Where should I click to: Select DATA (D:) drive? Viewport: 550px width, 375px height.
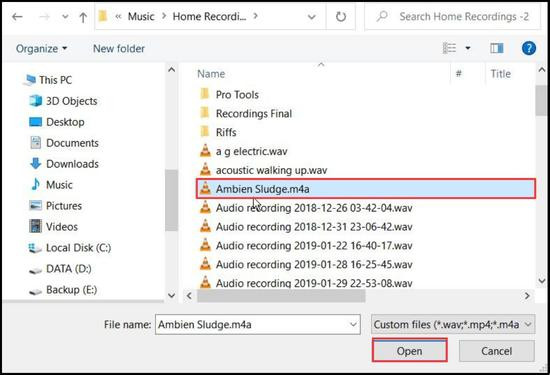(68, 269)
